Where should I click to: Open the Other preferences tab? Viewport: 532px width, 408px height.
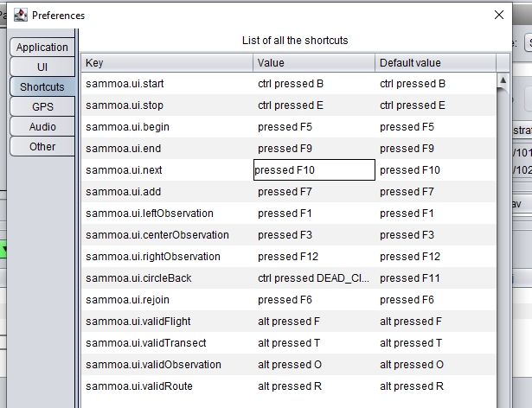[x=42, y=146]
